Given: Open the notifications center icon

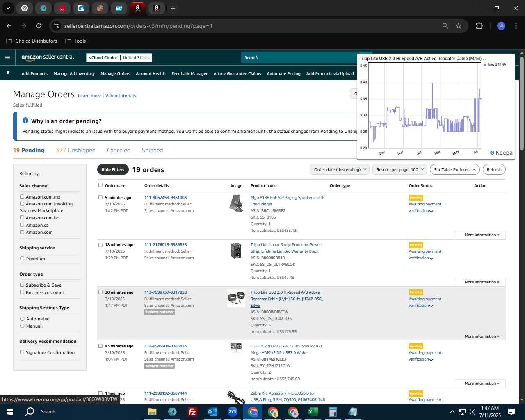Looking at the screenshot, I should click(x=511, y=412).
